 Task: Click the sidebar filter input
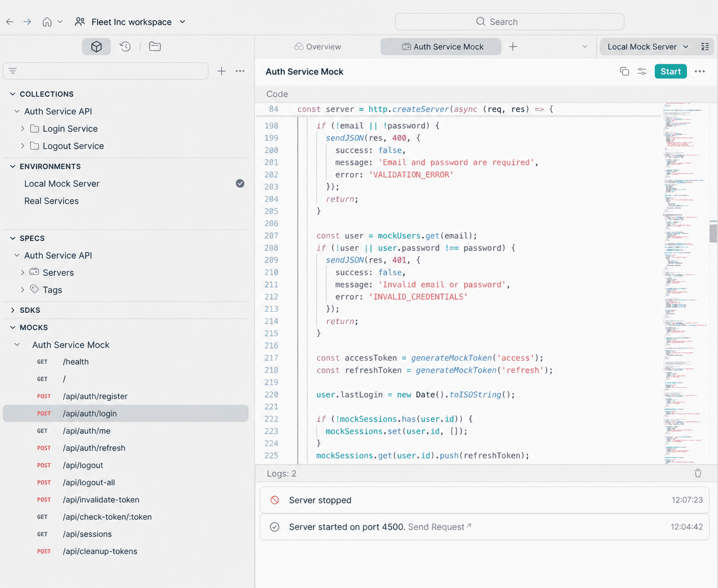pos(106,71)
